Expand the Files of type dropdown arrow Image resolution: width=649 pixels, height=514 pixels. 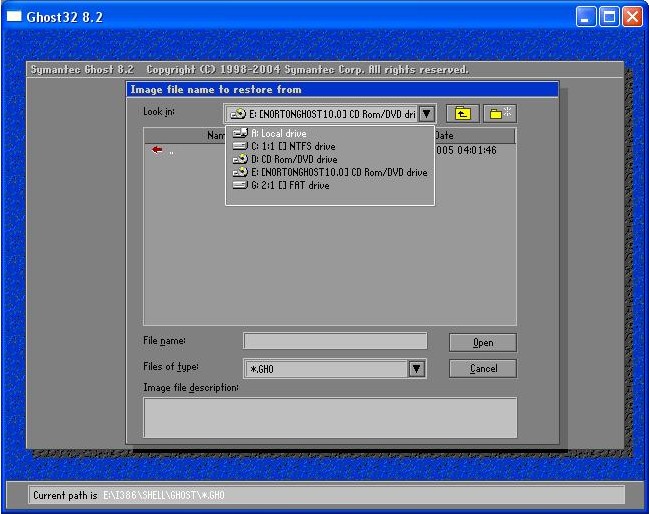[x=416, y=368]
